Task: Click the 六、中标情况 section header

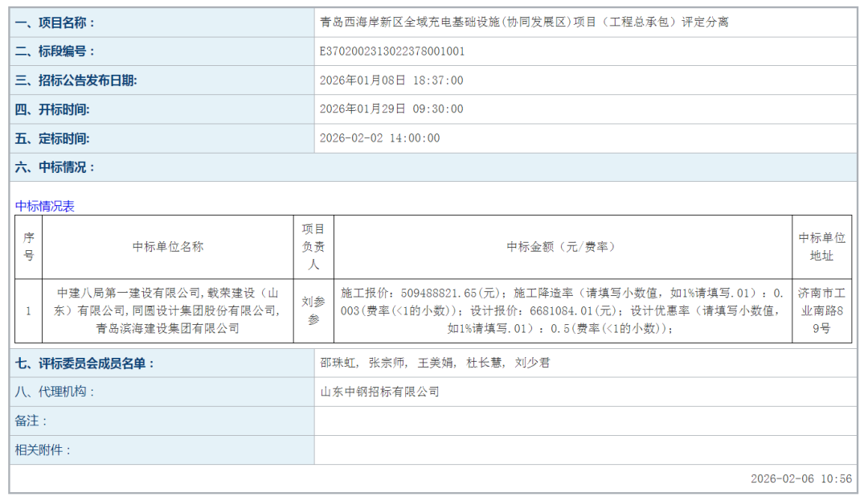Action: (55, 167)
